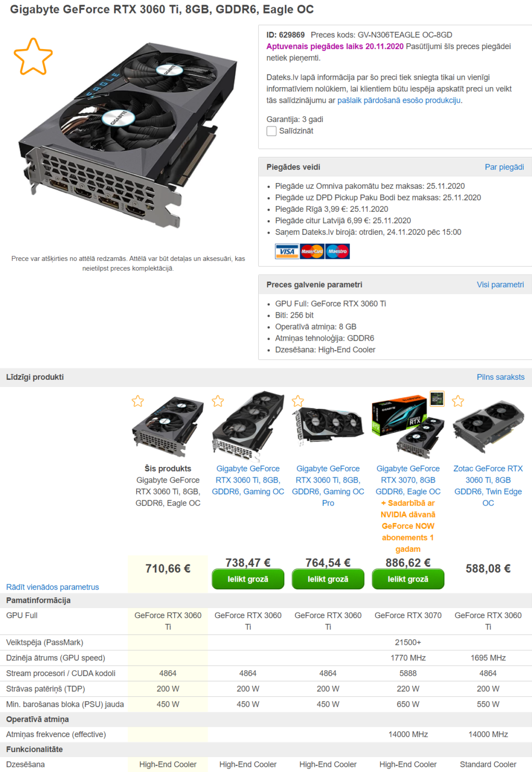The height and width of the screenshot is (772, 532).
Task: Open pašlaik pārdošanā esošo produkciju link
Action: point(399,100)
